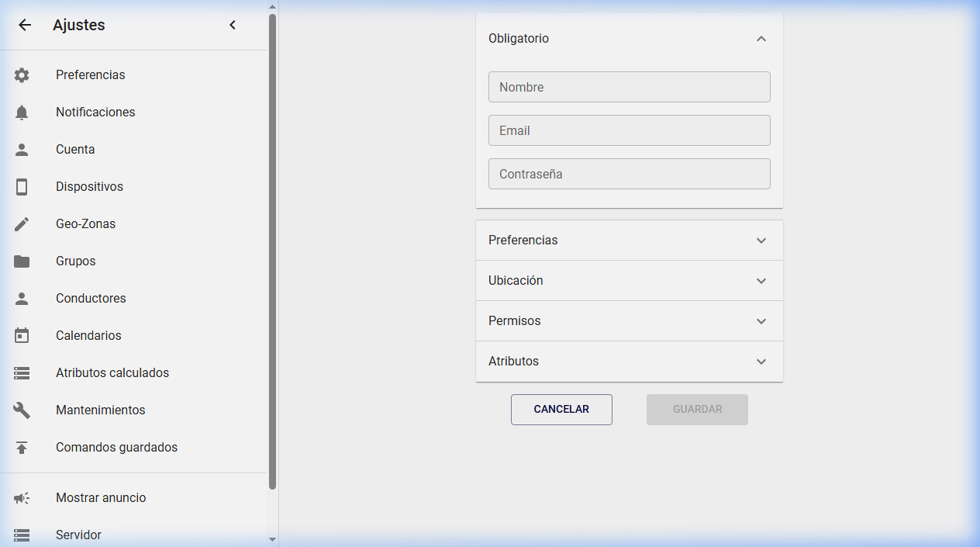Cancel the user form with CANCELAR
The height and width of the screenshot is (547, 980).
pyautogui.click(x=561, y=410)
